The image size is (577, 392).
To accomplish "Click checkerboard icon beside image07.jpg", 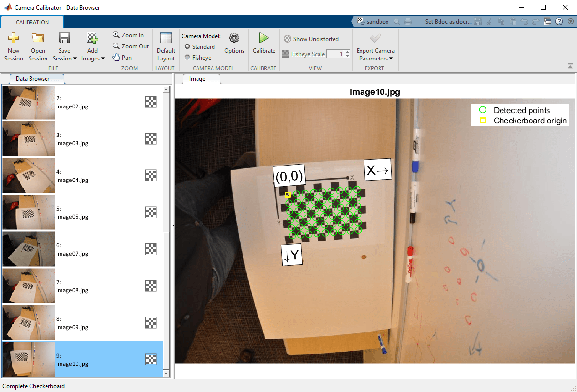I will click(x=151, y=249).
